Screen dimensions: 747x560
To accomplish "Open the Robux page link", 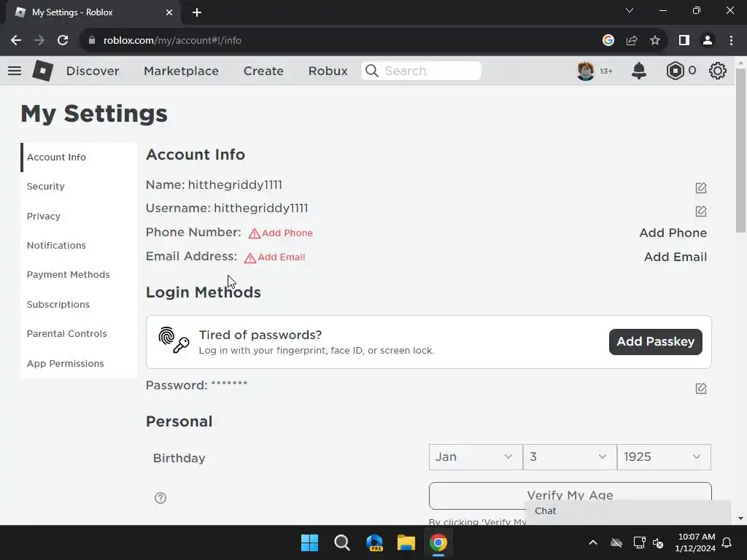I will pyautogui.click(x=328, y=71).
